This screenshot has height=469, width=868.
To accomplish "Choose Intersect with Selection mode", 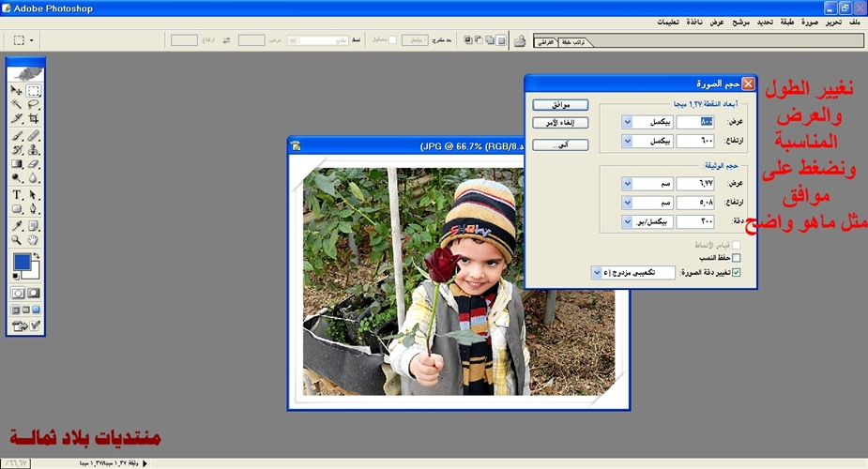I will (x=468, y=40).
